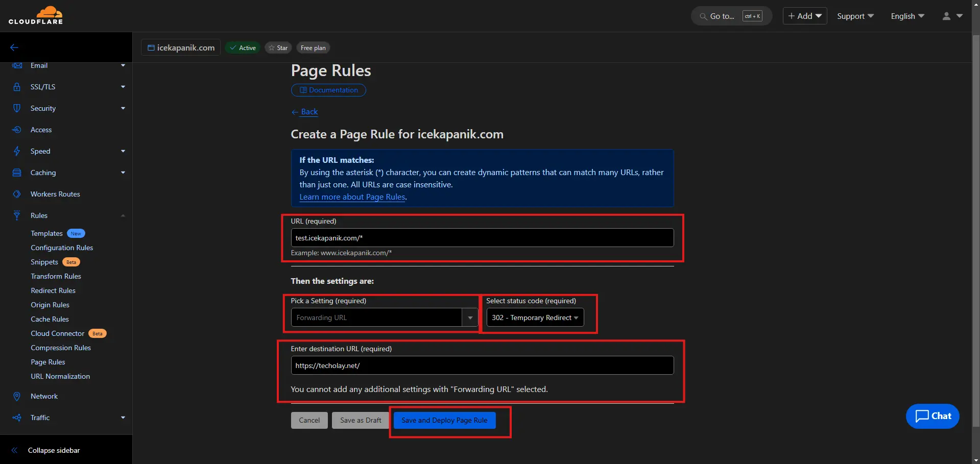The image size is (980, 464).
Task: Click the back arrow icon in sidebar
Action: coord(14,47)
